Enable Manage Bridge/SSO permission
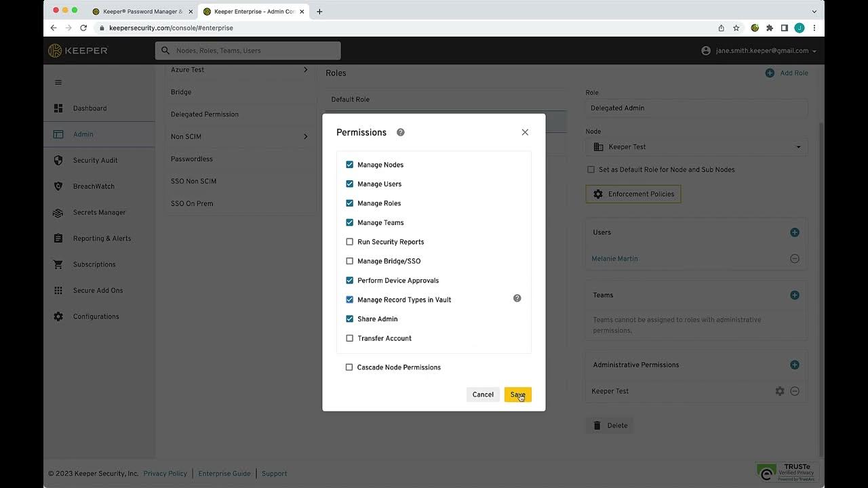The image size is (868, 488). tap(350, 261)
